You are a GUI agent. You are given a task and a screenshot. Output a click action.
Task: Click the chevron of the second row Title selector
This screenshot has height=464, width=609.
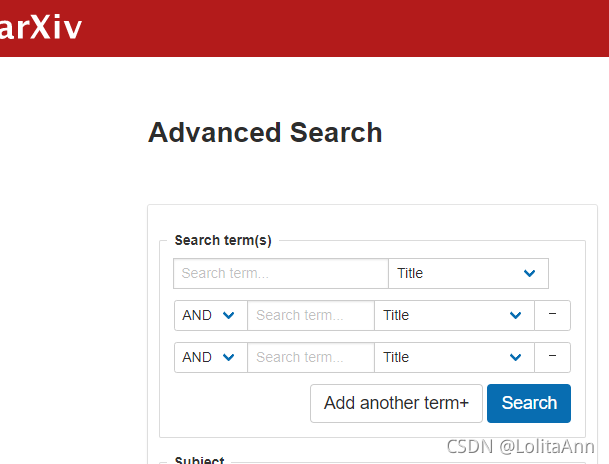pos(515,315)
